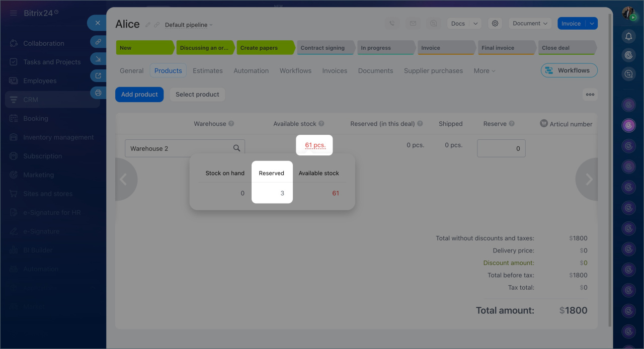Screen dimensions: 644x349
Task: Click the print icon on side panel
Action: click(98, 93)
